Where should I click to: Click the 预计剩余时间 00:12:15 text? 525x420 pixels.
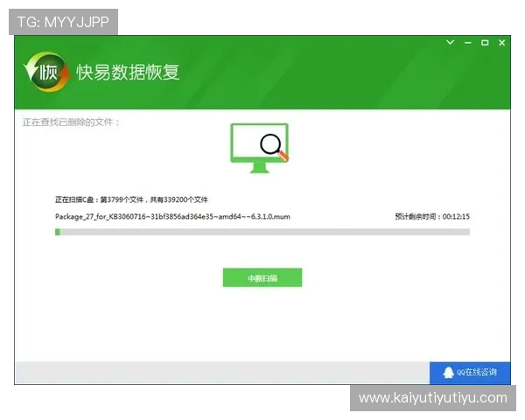click(432, 217)
